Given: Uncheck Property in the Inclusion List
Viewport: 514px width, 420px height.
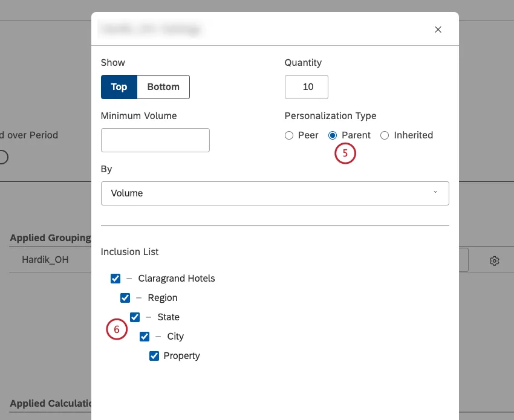Looking at the screenshot, I should 154,355.
